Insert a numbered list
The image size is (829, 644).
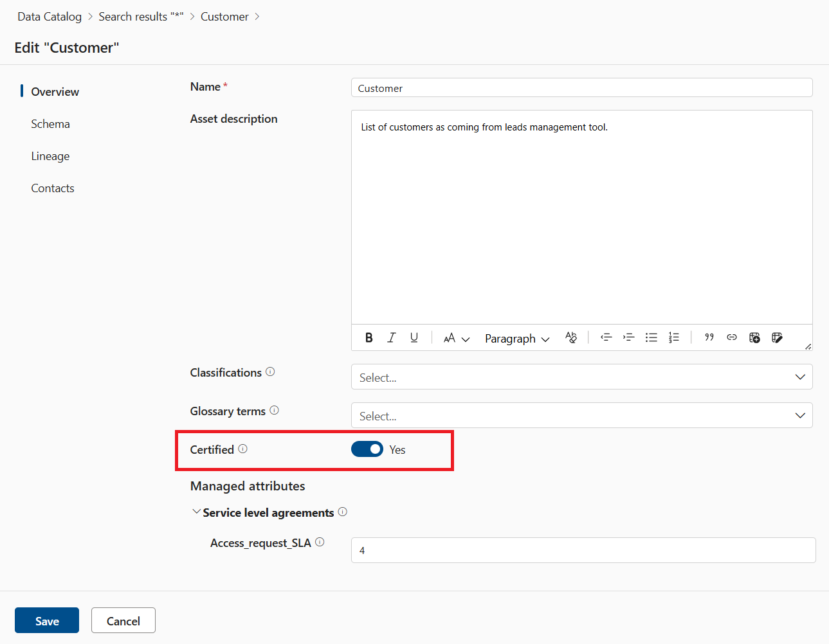(x=674, y=337)
